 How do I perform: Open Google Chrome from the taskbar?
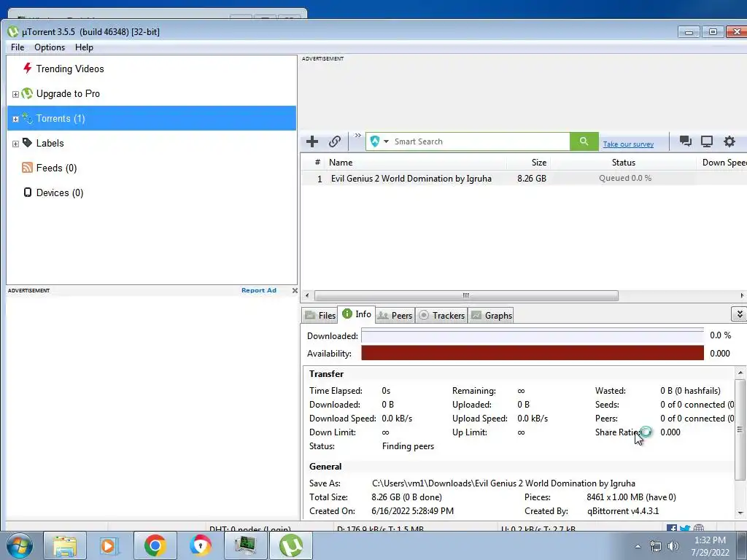coord(155,545)
